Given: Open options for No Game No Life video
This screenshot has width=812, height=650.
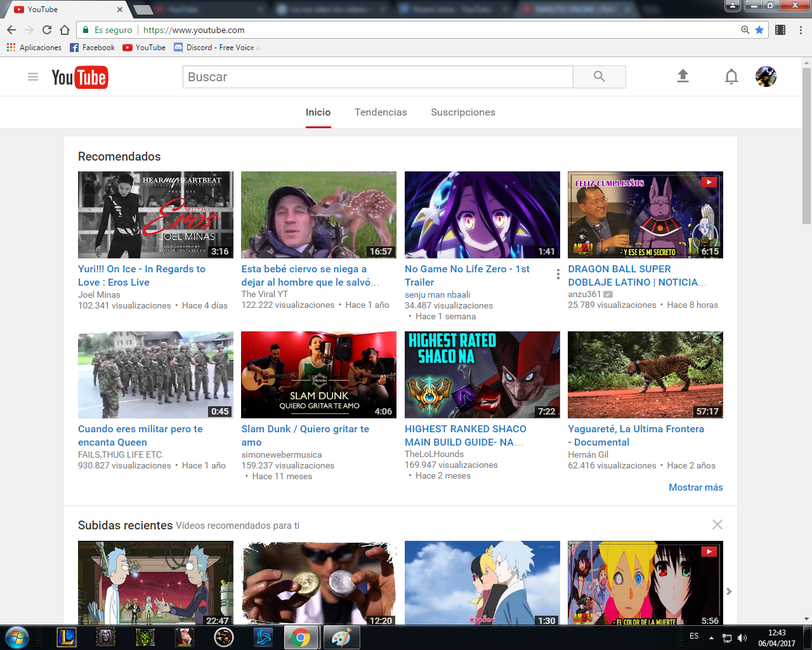Looking at the screenshot, I should [558, 274].
